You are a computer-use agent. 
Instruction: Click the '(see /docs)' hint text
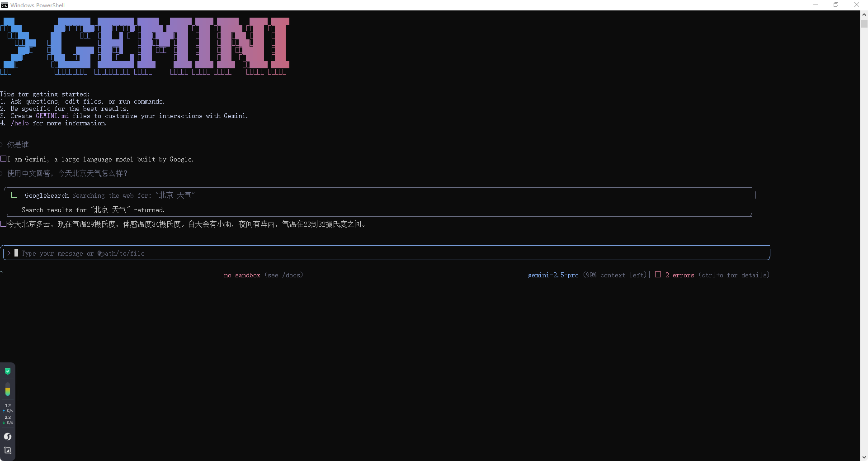[283, 275]
